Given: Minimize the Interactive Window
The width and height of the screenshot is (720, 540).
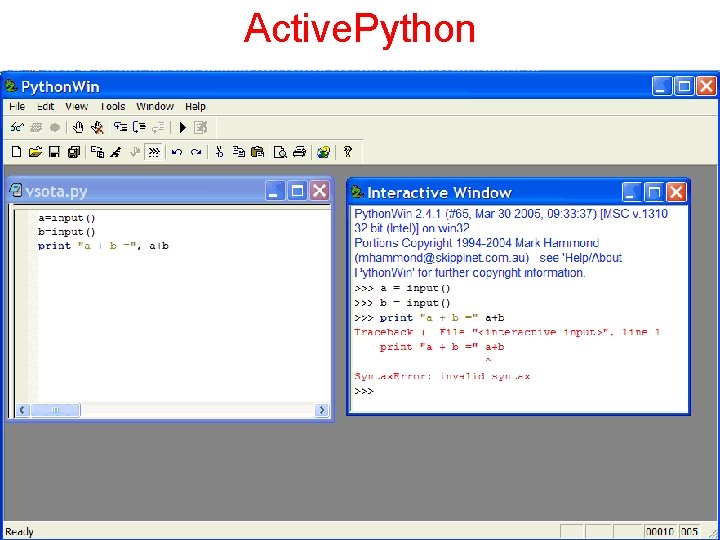Looking at the screenshot, I should pos(632,192).
